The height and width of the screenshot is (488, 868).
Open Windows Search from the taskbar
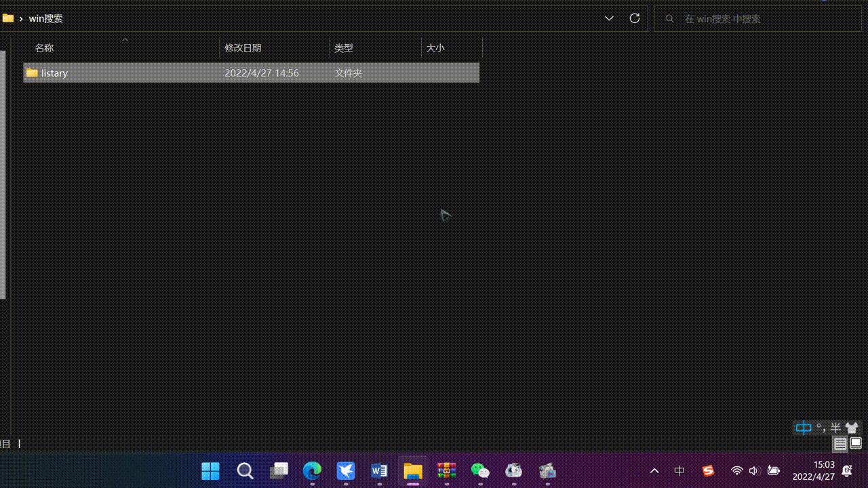click(245, 470)
